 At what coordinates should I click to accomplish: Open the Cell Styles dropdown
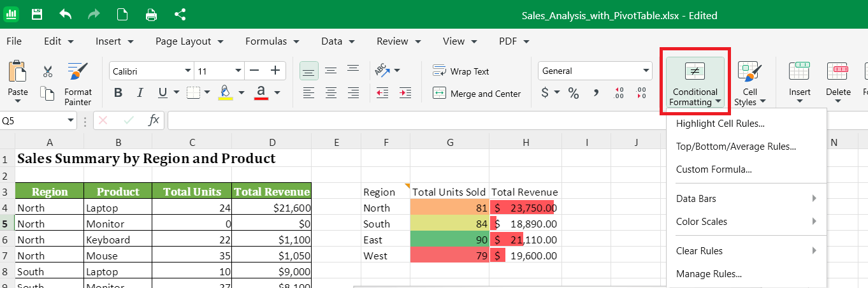[x=750, y=83]
